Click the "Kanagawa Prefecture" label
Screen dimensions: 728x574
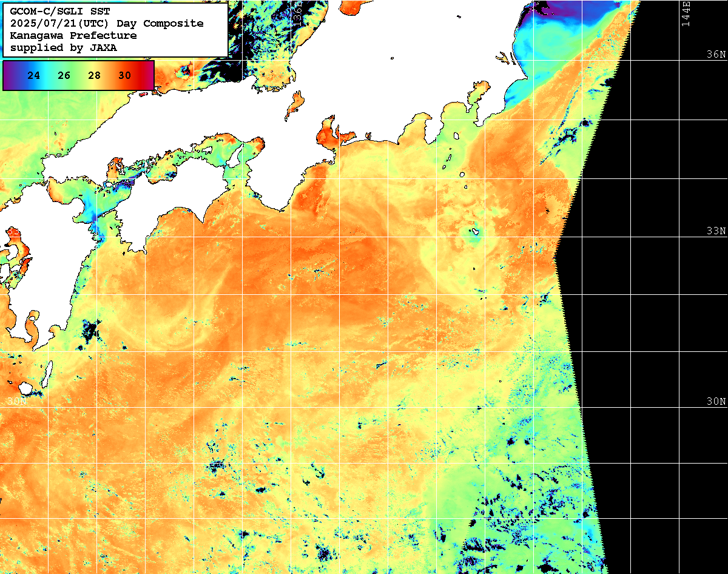(73, 35)
